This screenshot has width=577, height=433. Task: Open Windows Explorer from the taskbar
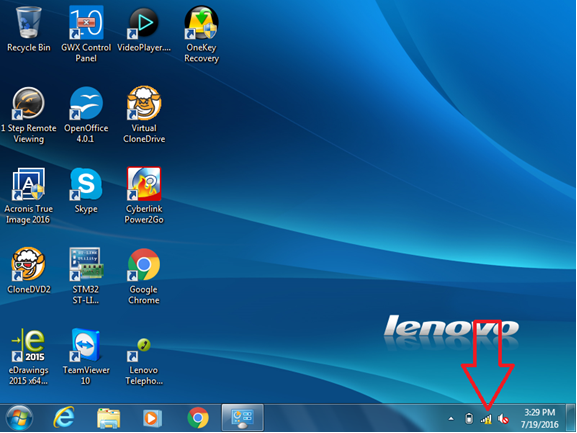point(108,418)
